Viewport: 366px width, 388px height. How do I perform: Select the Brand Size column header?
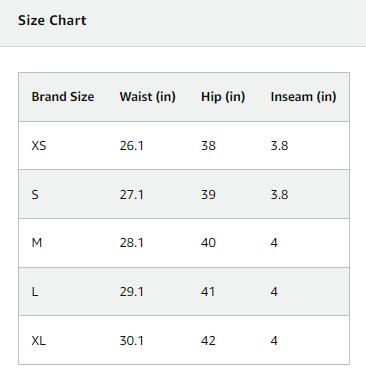63,97
